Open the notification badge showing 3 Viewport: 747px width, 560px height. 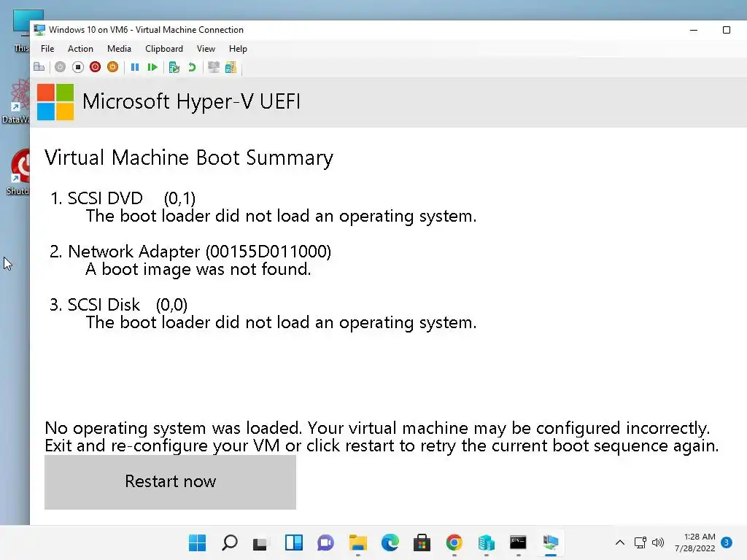tap(727, 542)
